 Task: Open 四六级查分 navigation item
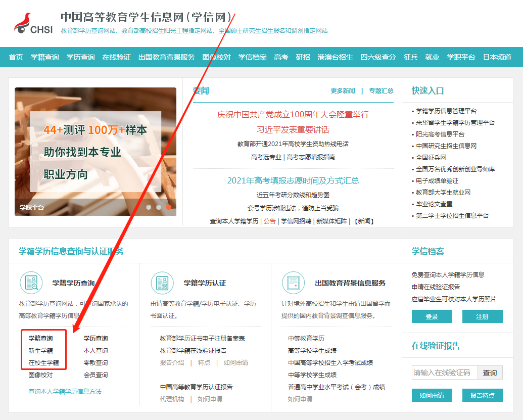(378, 57)
